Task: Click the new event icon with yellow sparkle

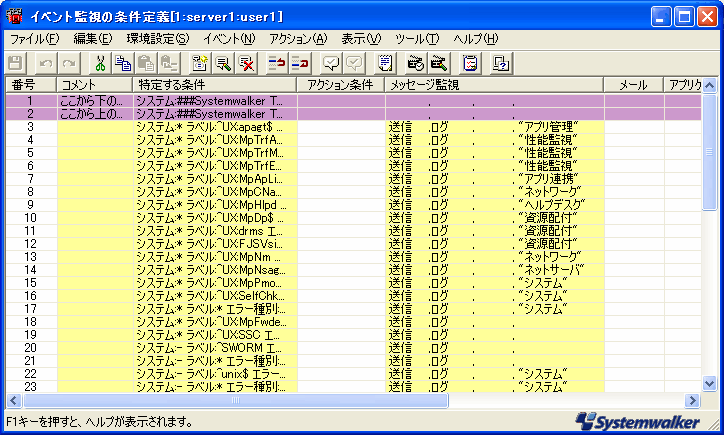Action: [200, 63]
